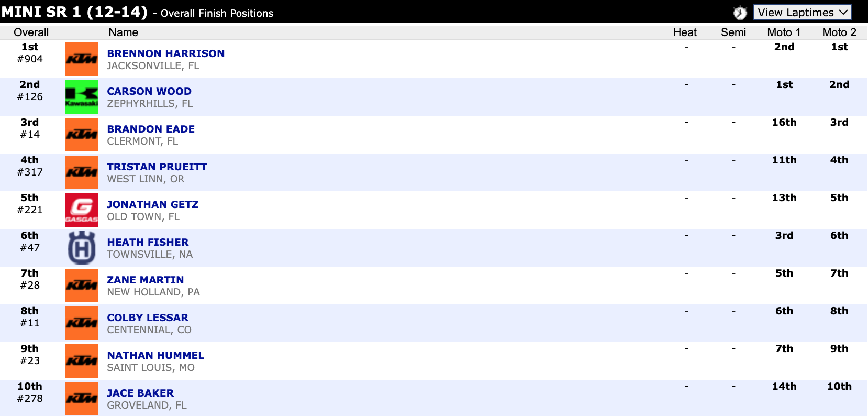Open Brennon Harrison rider profile link
This screenshot has height=416, width=868.
point(165,53)
